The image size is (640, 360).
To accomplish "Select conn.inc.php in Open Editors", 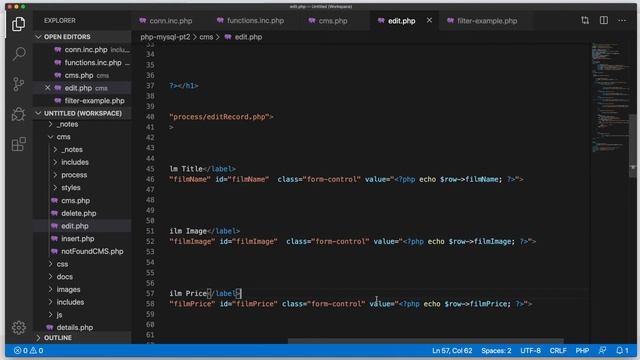I will [86, 49].
